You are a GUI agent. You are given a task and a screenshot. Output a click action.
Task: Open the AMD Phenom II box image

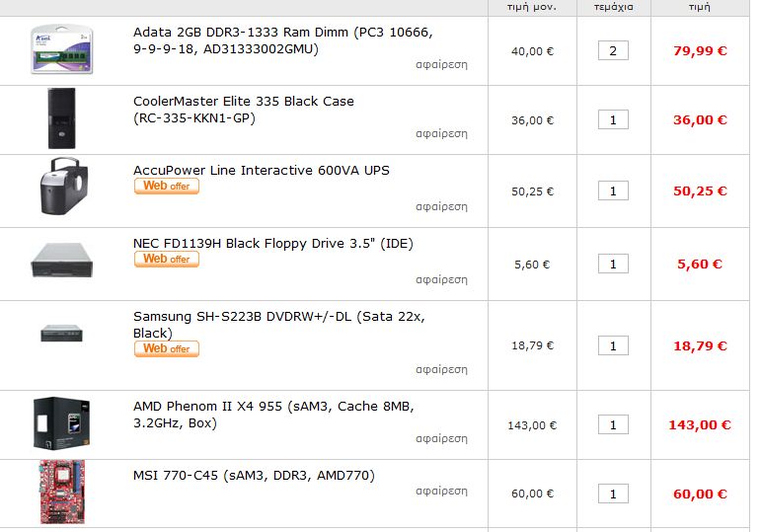point(62,423)
